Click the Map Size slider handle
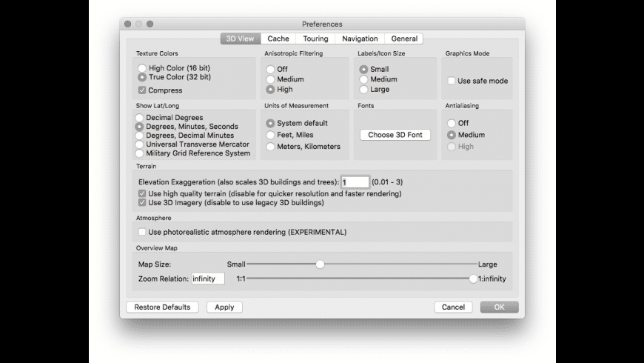The image size is (644, 363). [320, 264]
